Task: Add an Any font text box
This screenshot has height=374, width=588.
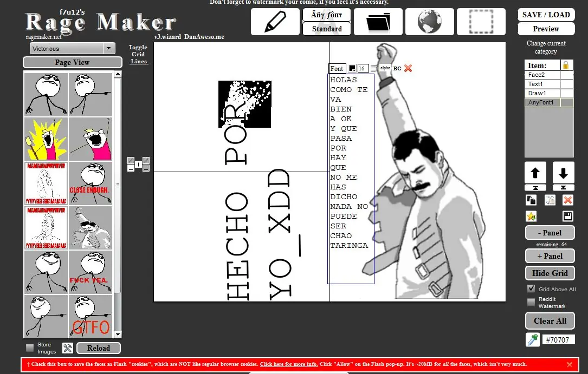Action: pos(327,15)
